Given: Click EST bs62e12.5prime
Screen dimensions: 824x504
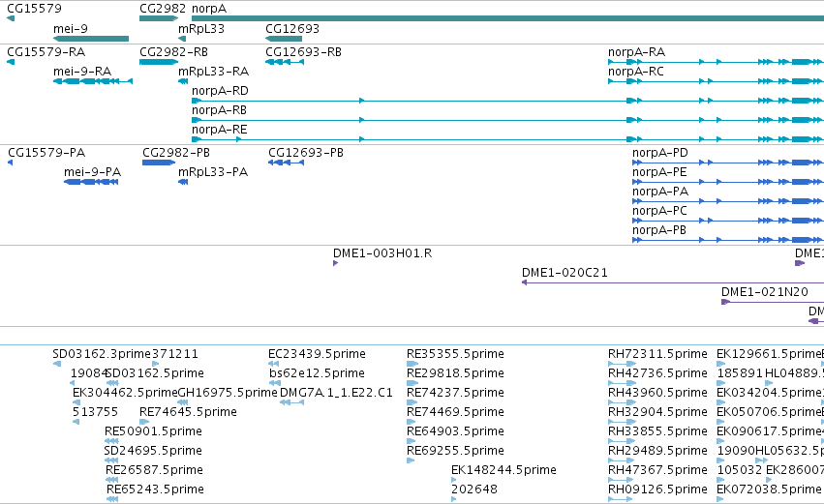Looking at the screenshot, I should tap(317, 373).
